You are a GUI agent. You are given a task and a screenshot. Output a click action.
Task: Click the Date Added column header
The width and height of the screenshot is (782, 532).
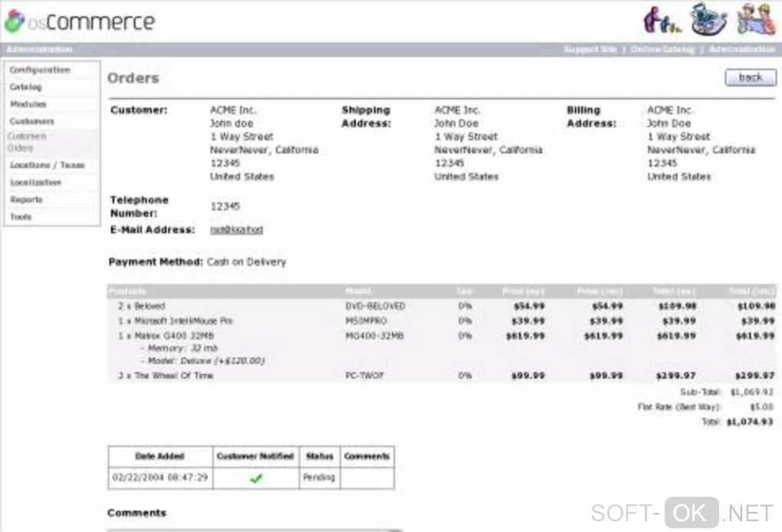(159, 456)
